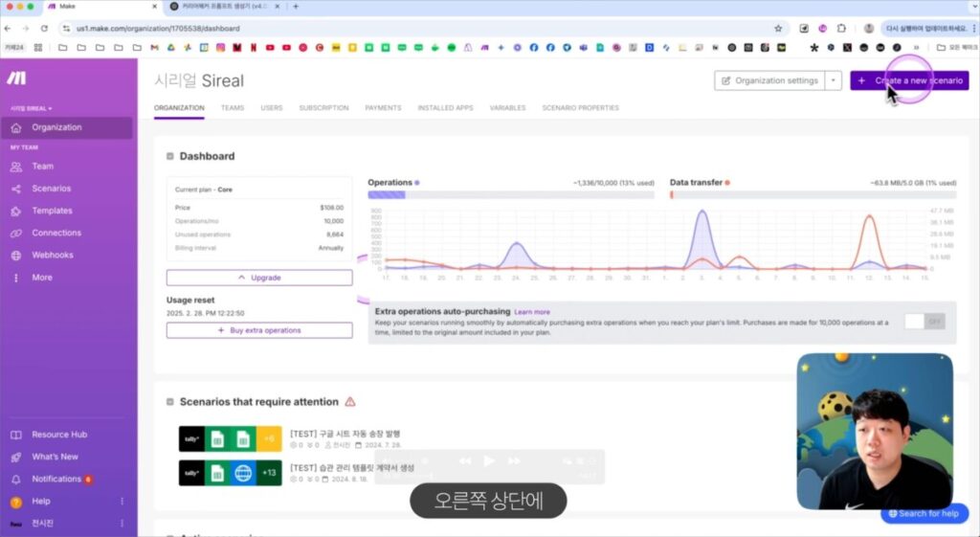Click the purple Operations legend dot
The image size is (980, 537).
point(417,183)
